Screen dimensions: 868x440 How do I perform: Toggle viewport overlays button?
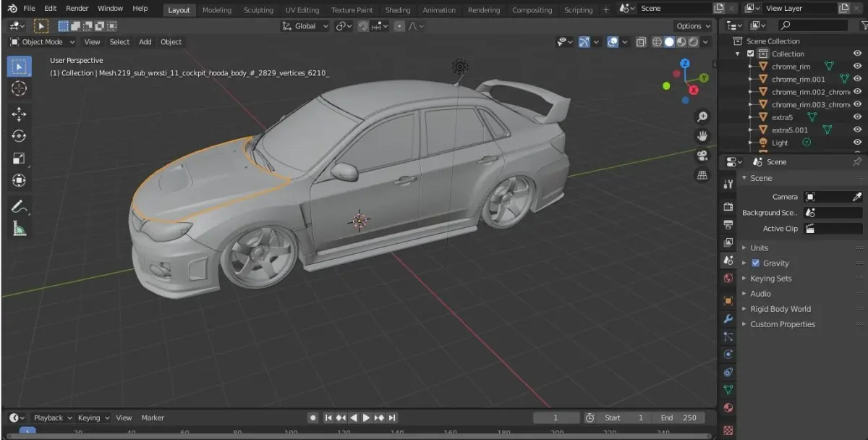(x=613, y=42)
